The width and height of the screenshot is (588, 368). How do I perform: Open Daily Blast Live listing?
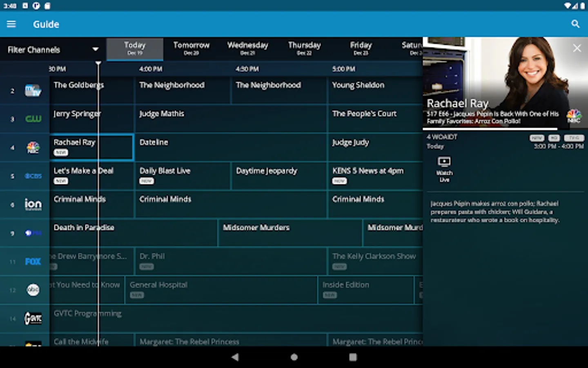point(182,176)
